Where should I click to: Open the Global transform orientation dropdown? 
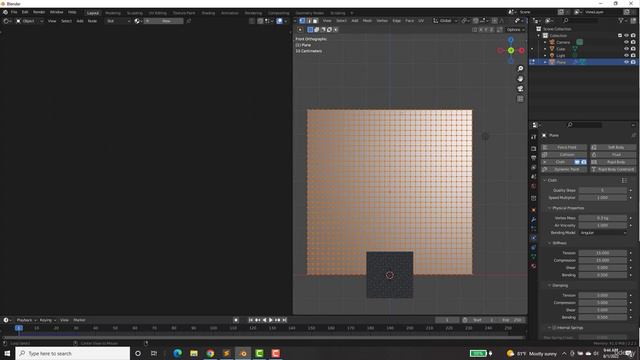tap(445, 21)
